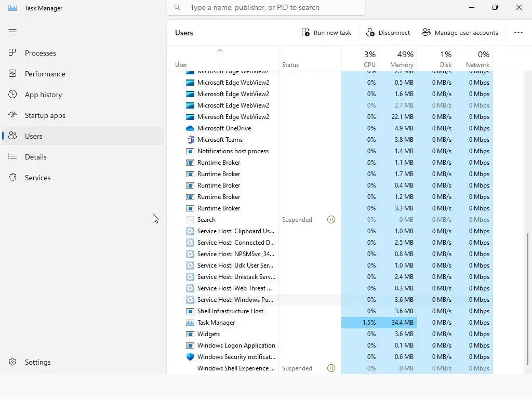Sort by the User column header

[222, 59]
